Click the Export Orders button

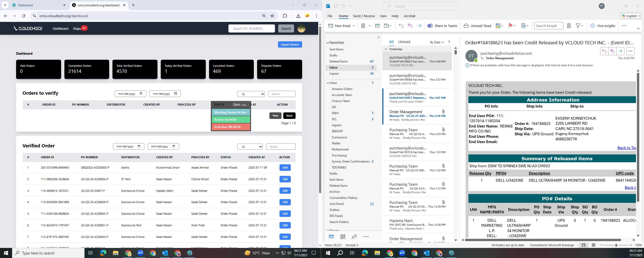[x=290, y=45]
